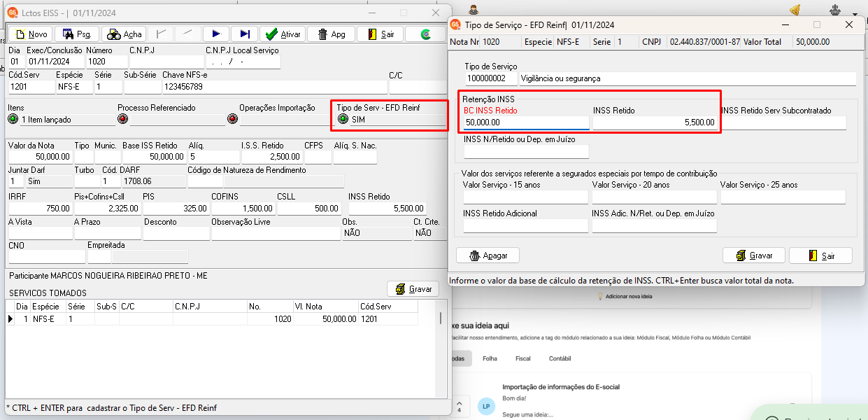Screen dimensions: 868x420
Task: Click the Gravar button above Servicos Tomados
Action: (x=413, y=288)
